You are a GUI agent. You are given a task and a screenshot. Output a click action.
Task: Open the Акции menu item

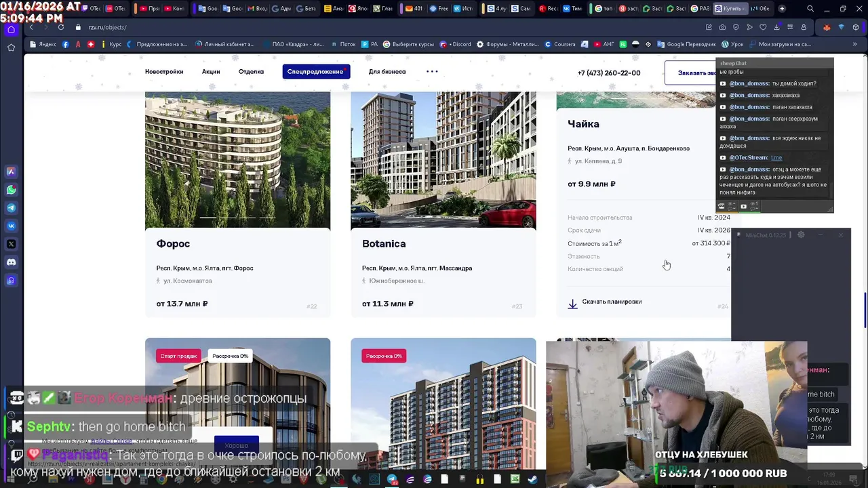click(211, 72)
